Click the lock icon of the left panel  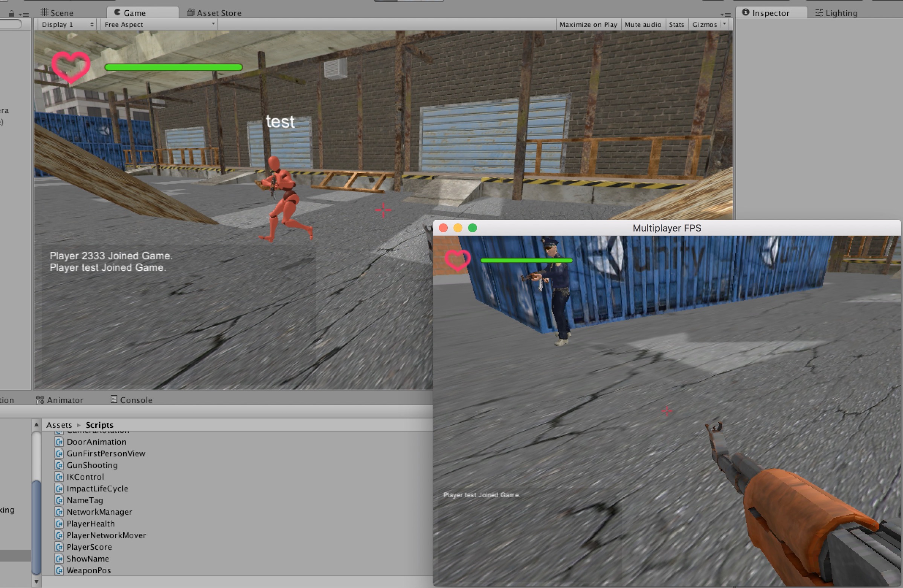click(x=11, y=14)
